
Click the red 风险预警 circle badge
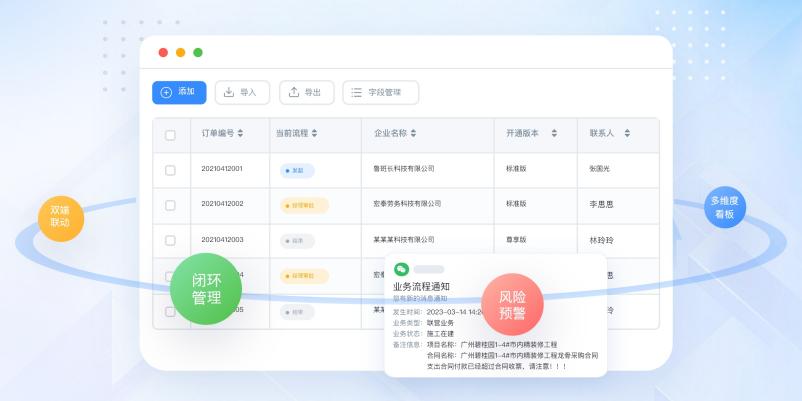(512, 305)
